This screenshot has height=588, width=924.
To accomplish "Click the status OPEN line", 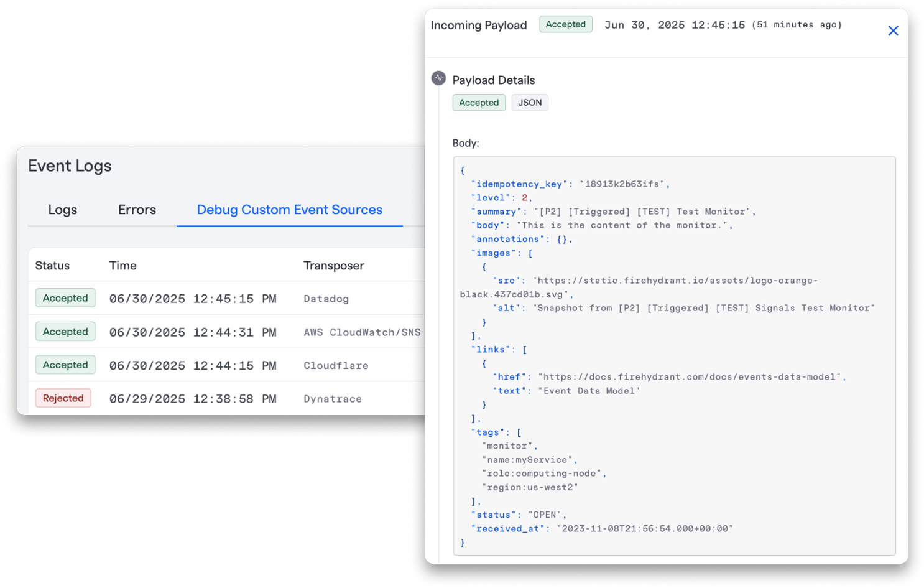I will (x=519, y=515).
